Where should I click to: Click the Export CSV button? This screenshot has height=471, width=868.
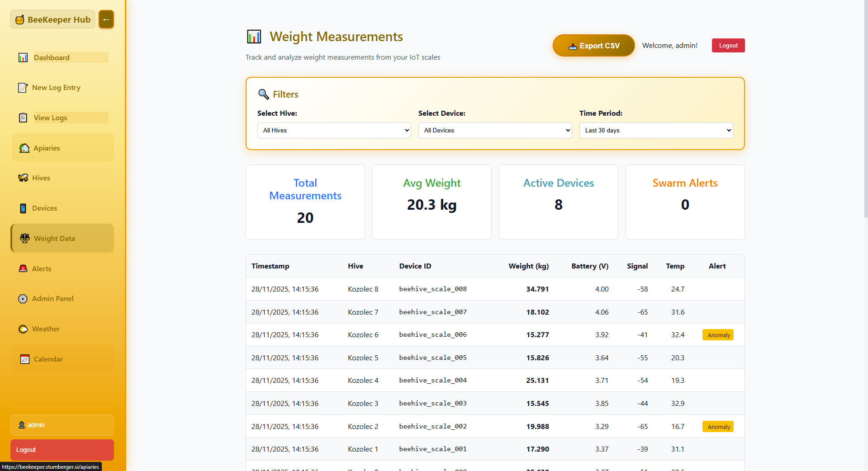(593, 46)
